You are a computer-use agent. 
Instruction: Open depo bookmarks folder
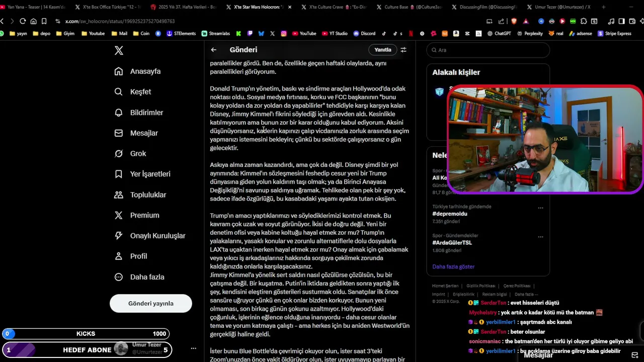pyautogui.click(x=42, y=34)
